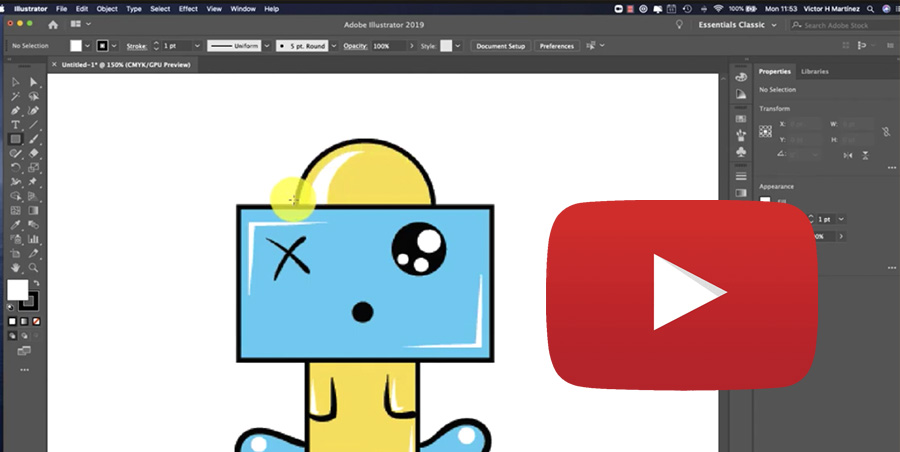Screen dimensions: 900x452
Task: Expand the stroke color dropdown in control bar
Action: 114,46
